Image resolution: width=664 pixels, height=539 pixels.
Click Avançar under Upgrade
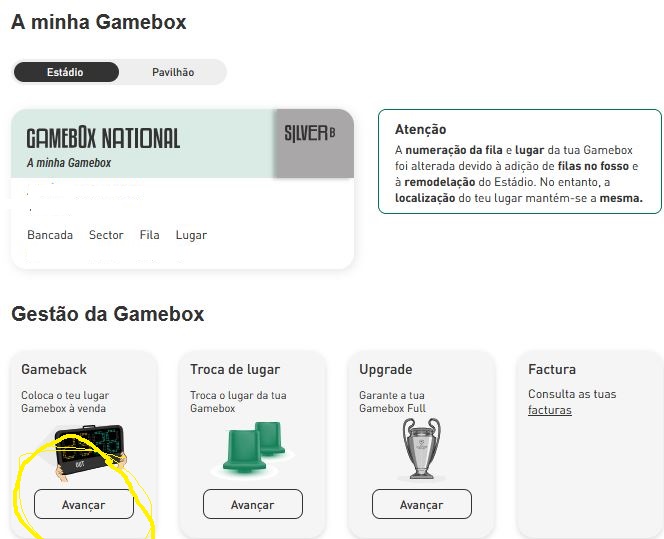422,504
